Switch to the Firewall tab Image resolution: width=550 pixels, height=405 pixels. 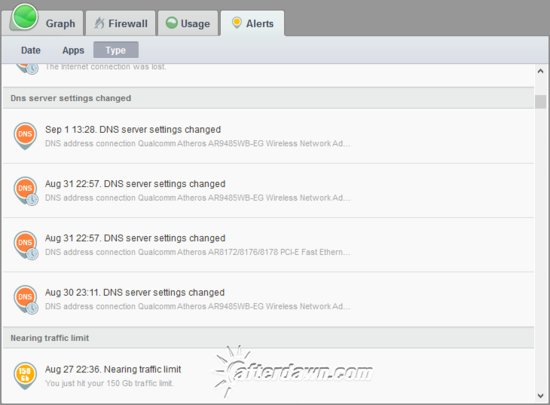121,23
